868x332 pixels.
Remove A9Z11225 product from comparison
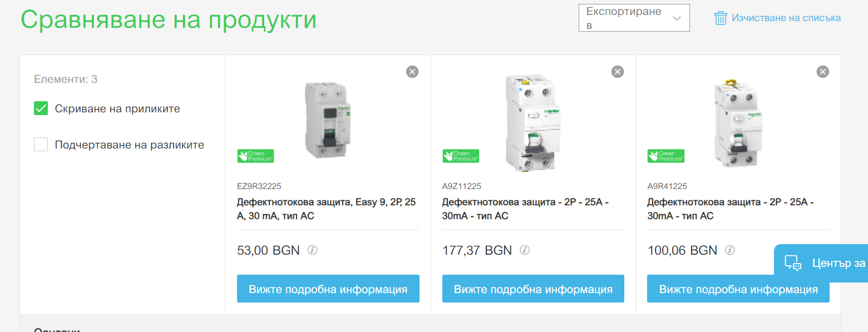(x=618, y=72)
